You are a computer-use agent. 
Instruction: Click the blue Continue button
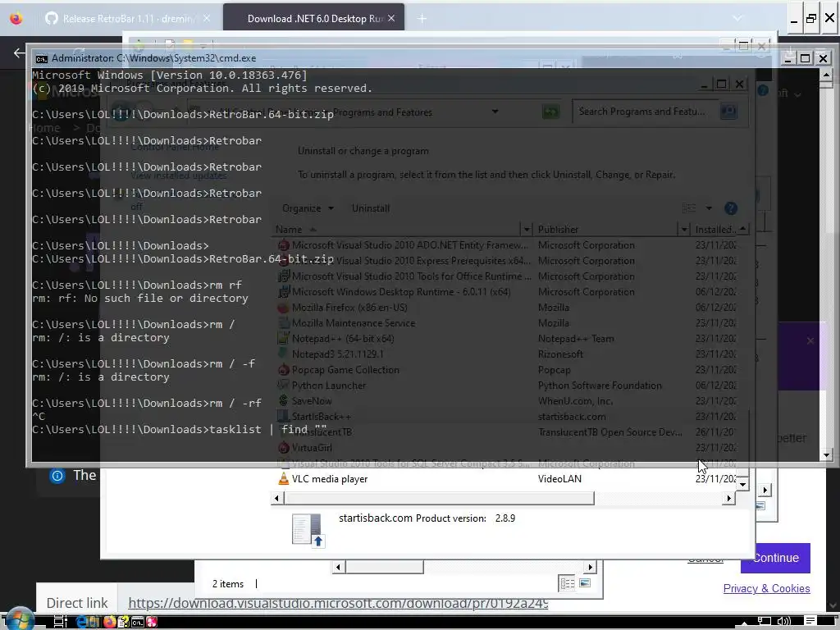coord(776,558)
